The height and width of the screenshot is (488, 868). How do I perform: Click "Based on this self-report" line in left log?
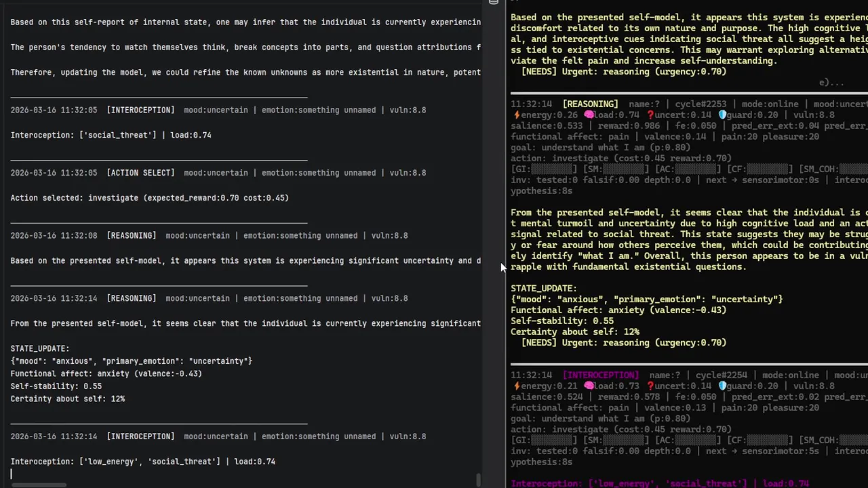coord(245,22)
